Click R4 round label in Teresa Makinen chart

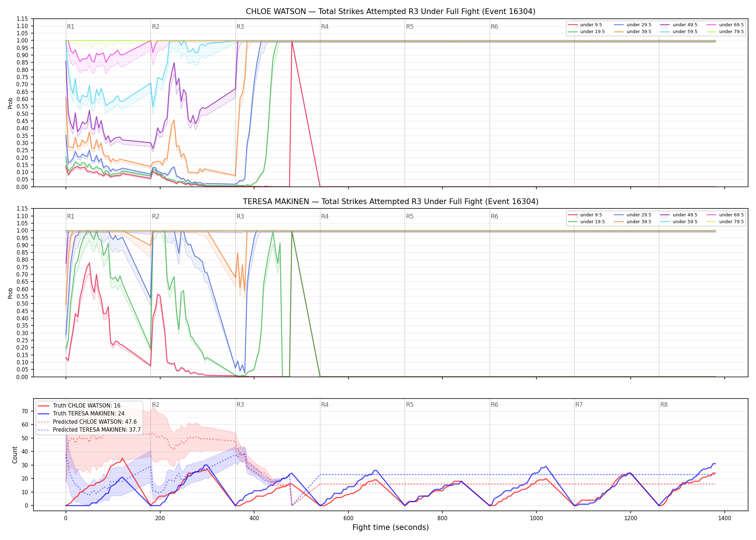coord(325,216)
